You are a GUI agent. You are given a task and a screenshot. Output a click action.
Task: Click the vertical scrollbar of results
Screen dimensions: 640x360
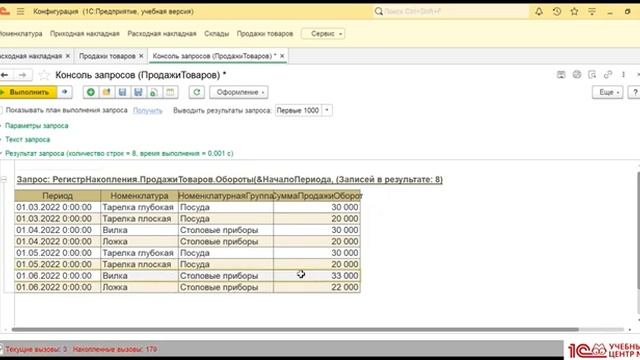638,231
